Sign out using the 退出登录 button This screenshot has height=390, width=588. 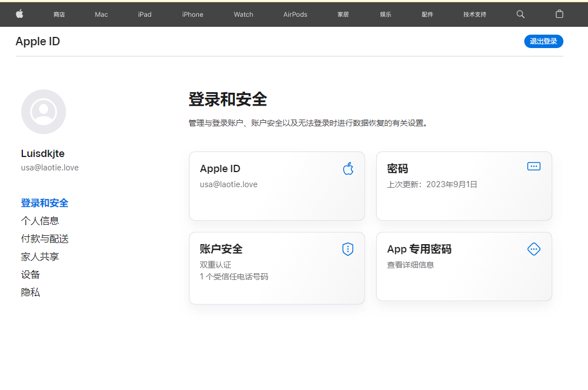(x=543, y=41)
